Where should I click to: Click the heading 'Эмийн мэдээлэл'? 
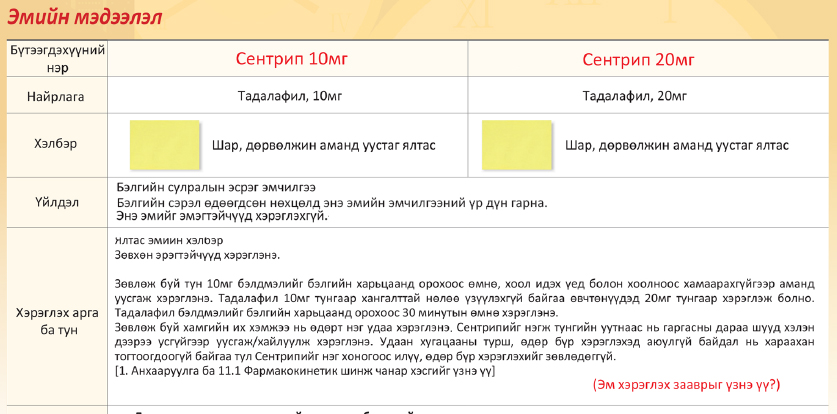point(84,18)
